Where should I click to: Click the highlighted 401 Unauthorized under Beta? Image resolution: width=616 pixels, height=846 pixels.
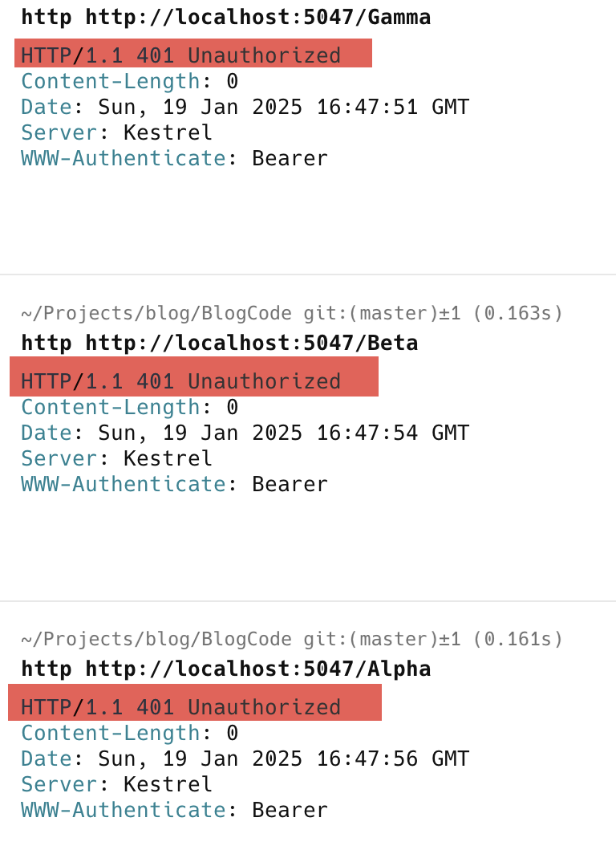tap(181, 381)
